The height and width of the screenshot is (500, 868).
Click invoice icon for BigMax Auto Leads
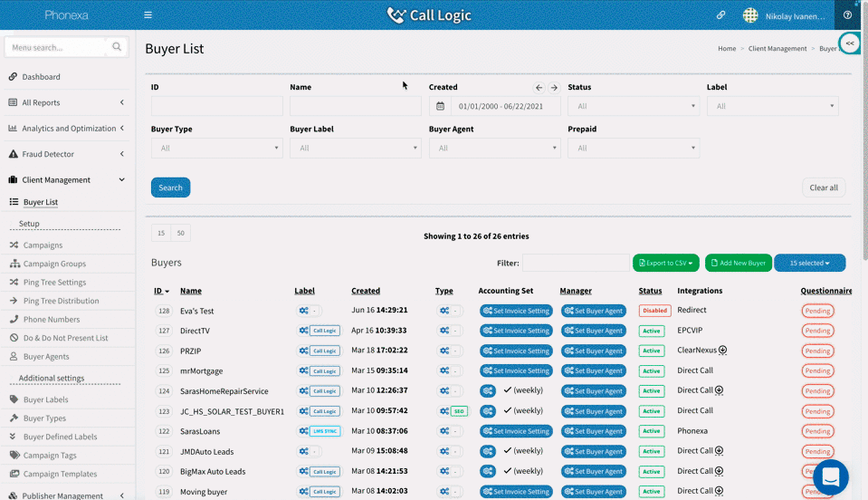pos(488,471)
